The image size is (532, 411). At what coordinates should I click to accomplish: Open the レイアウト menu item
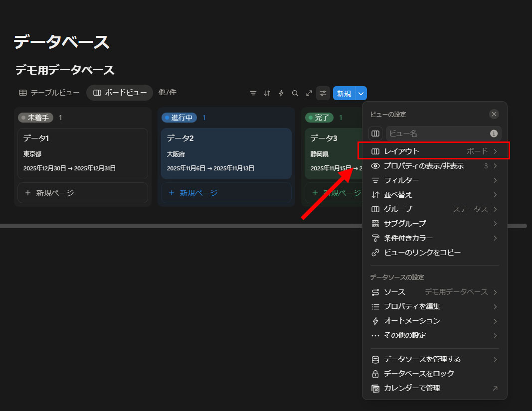click(x=434, y=151)
